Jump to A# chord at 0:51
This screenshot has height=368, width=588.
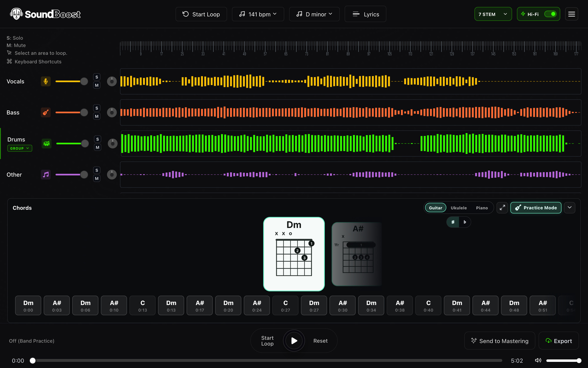click(x=543, y=306)
